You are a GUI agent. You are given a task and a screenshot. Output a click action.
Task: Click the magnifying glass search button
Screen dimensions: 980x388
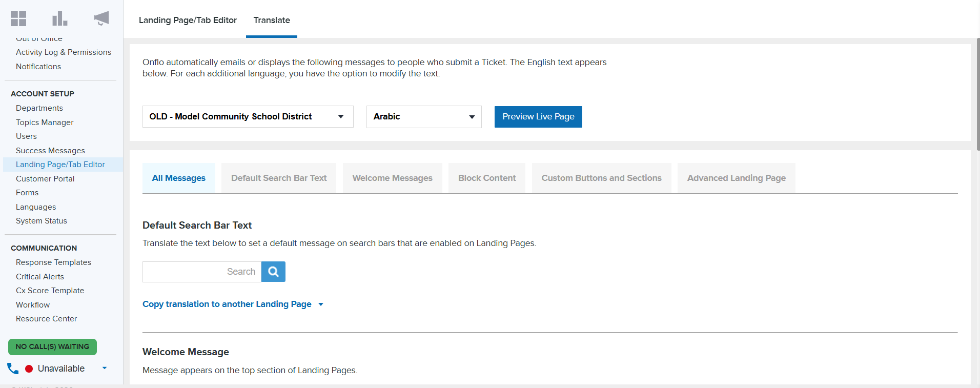(x=273, y=272)
